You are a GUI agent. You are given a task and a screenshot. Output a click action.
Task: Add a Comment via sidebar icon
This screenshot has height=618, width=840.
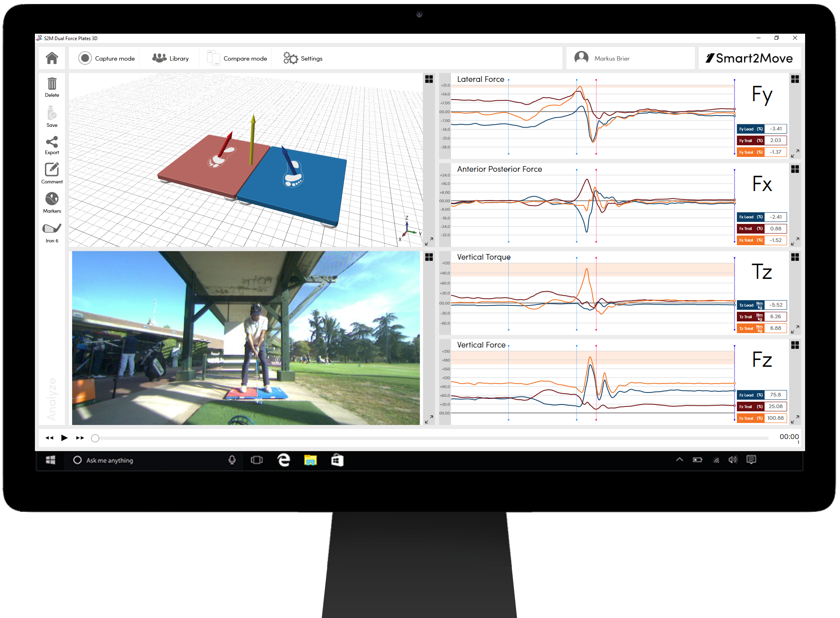pyautogui.click(x=52, y=173)
